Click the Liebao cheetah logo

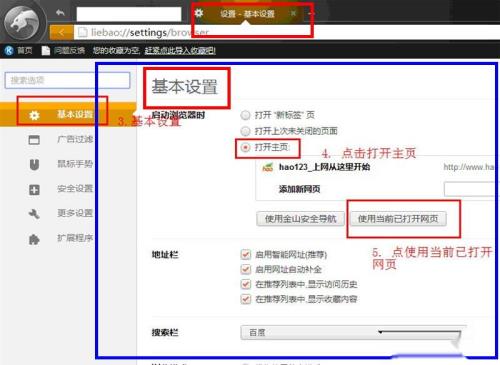22,22
